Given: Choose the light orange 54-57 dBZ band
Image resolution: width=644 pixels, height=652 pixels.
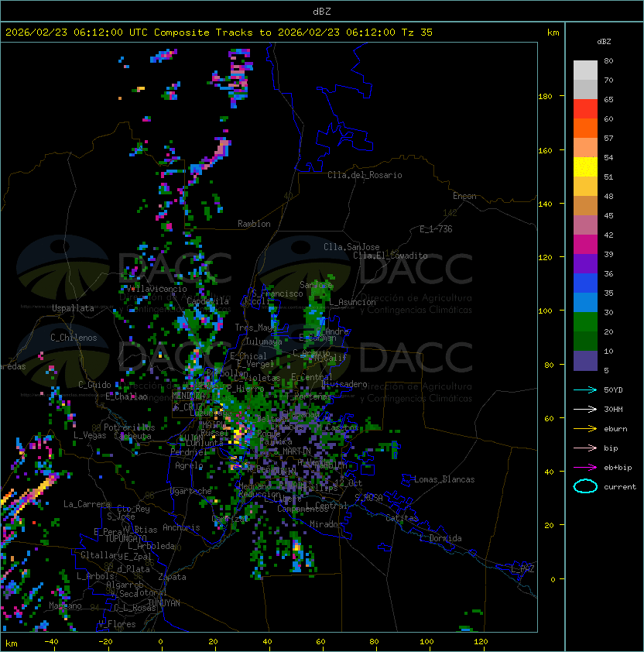Looking at the screenshot, I should [585, 148].
